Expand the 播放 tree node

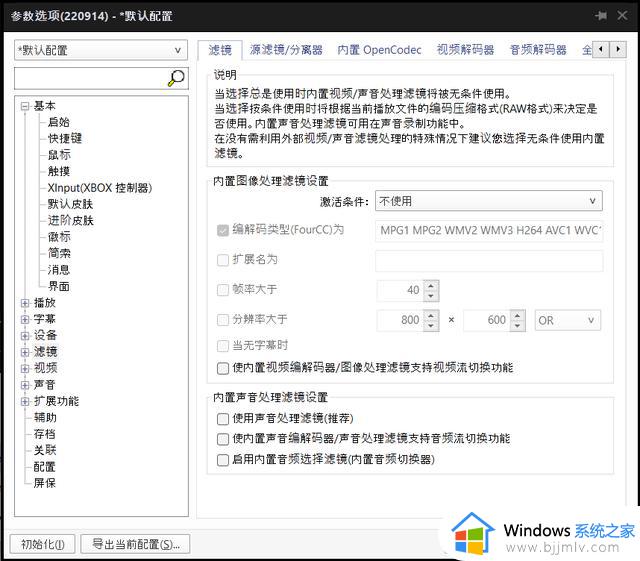tap(25, 303)
